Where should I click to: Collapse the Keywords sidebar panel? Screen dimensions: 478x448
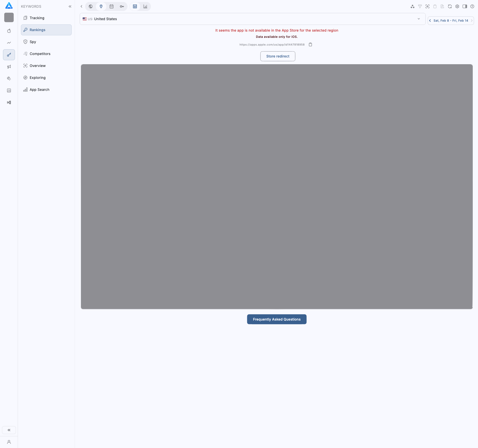(70, 6)
